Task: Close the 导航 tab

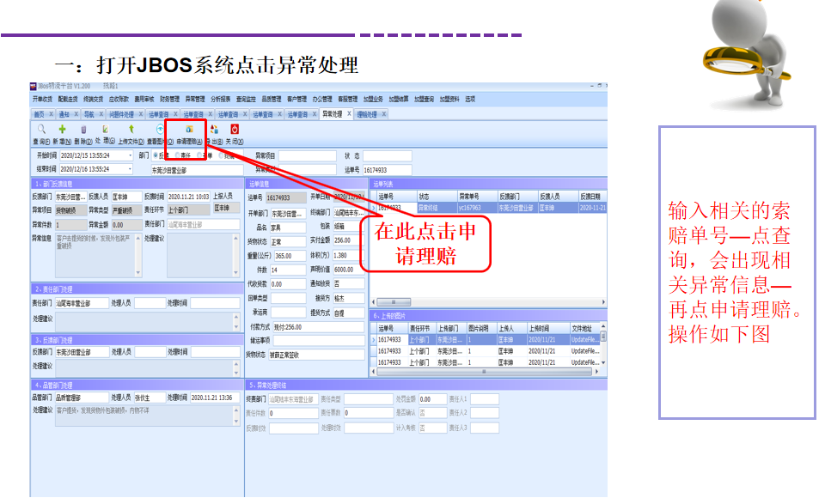Action: pos(101,114)
